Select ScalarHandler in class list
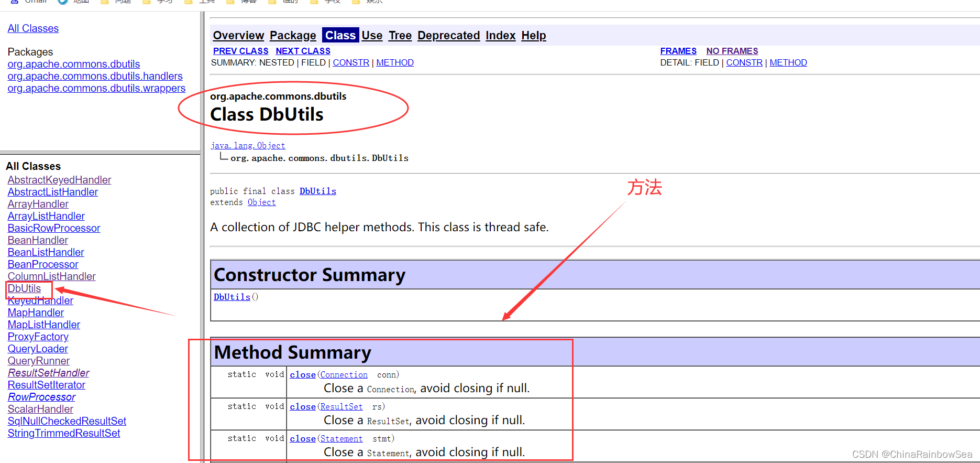980x463 pixels. (40, 409)
